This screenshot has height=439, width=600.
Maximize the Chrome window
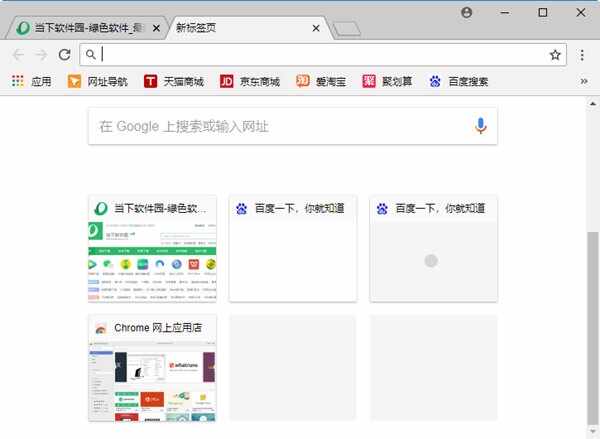(543, 13)
